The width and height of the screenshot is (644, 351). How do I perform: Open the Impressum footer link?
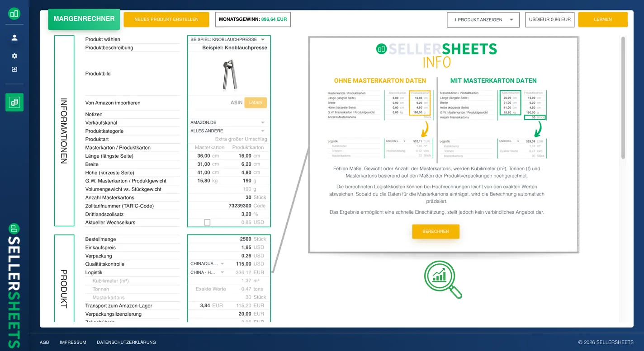(x=73, y=342)
